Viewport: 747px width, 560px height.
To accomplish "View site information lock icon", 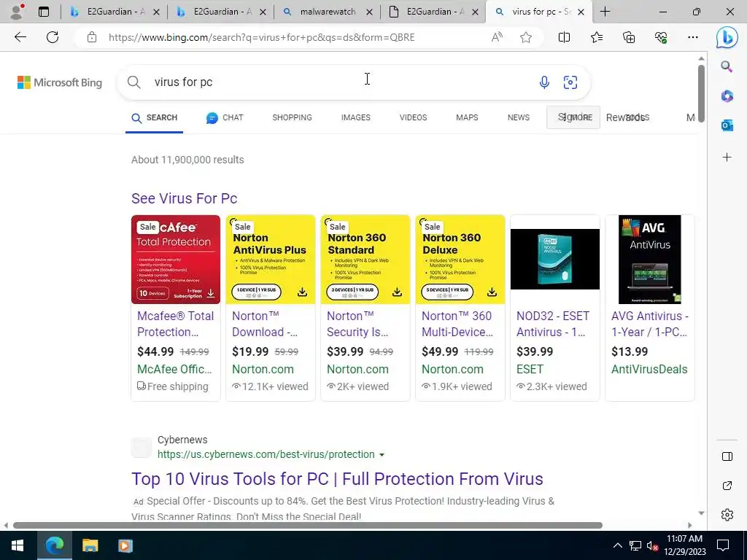I will click(92, 37).
